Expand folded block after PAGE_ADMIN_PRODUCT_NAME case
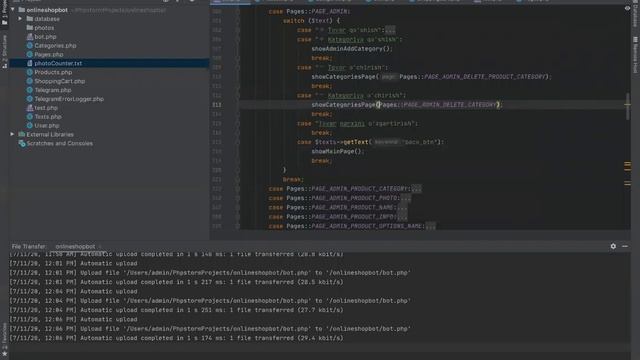 pyautogui.click(x=402, y=207)
